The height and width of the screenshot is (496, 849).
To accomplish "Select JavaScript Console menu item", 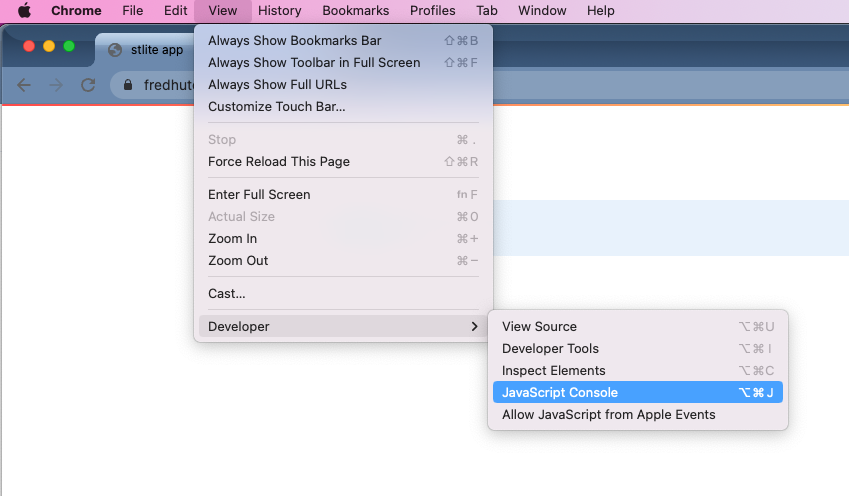I will tap(560, 393).
